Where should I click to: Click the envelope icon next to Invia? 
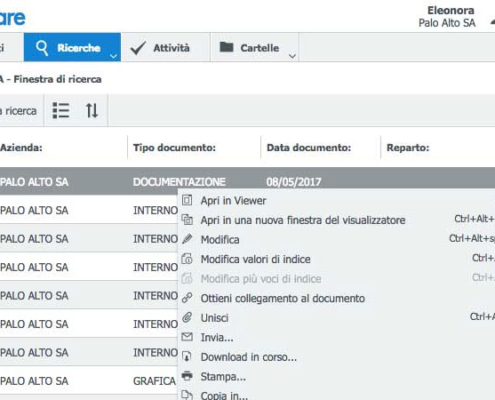click(187, 337)
